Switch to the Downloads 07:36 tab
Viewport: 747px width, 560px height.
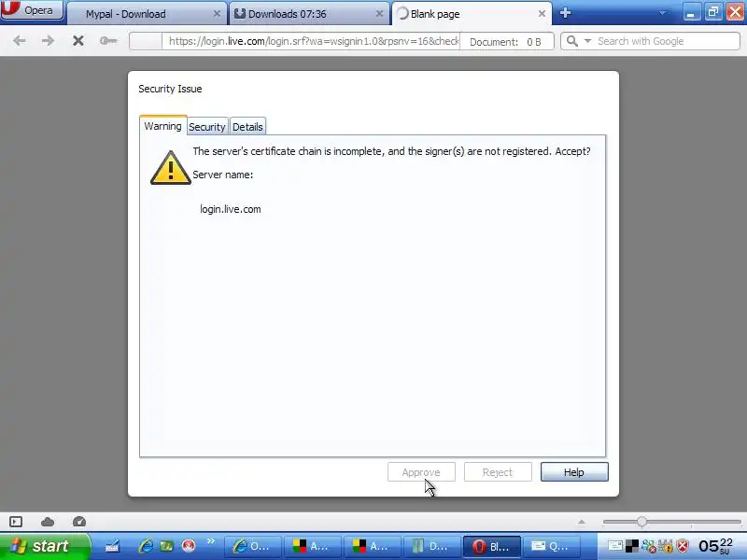pos(309,14)
